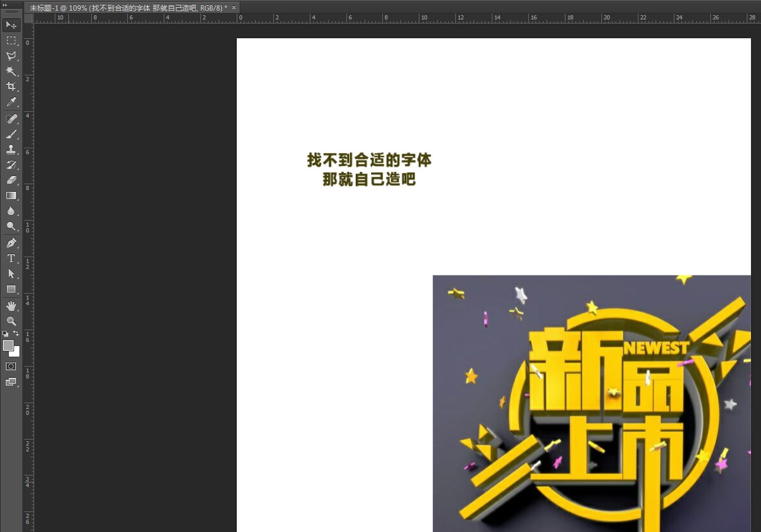
Task: Select the Gradient tool
Action: tap(11, 195)
